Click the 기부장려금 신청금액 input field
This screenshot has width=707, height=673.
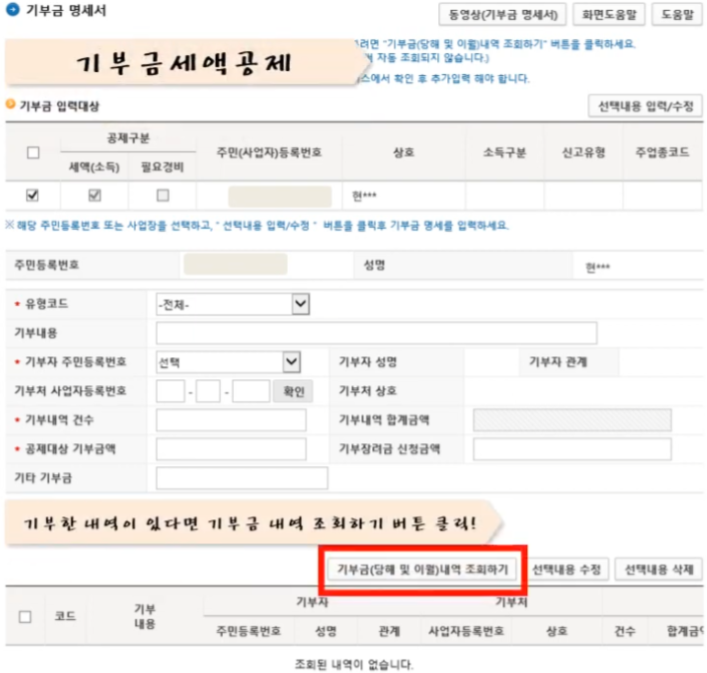[x=572, y=449]
